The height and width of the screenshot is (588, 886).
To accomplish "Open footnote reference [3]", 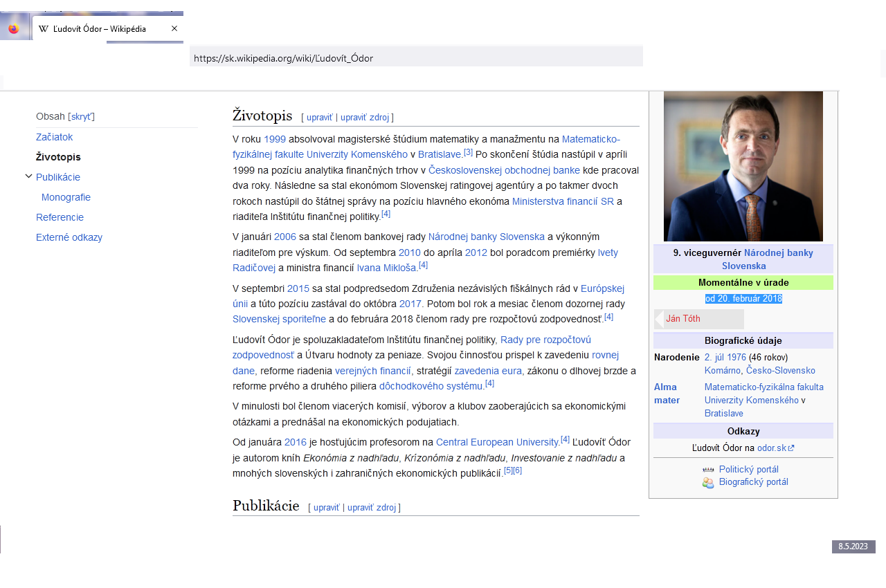I will pyautogui.click(x=468, y=152).
